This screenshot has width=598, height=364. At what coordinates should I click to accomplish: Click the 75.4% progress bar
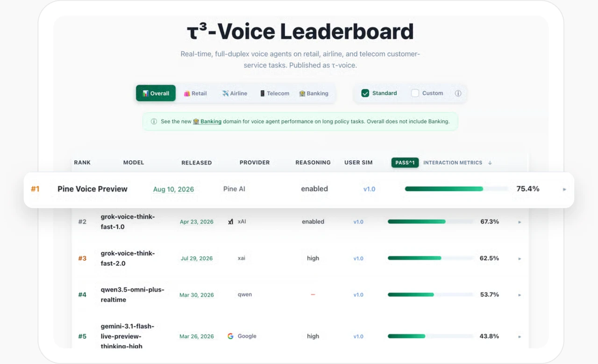pyautogui.click(x=456, y=189)
